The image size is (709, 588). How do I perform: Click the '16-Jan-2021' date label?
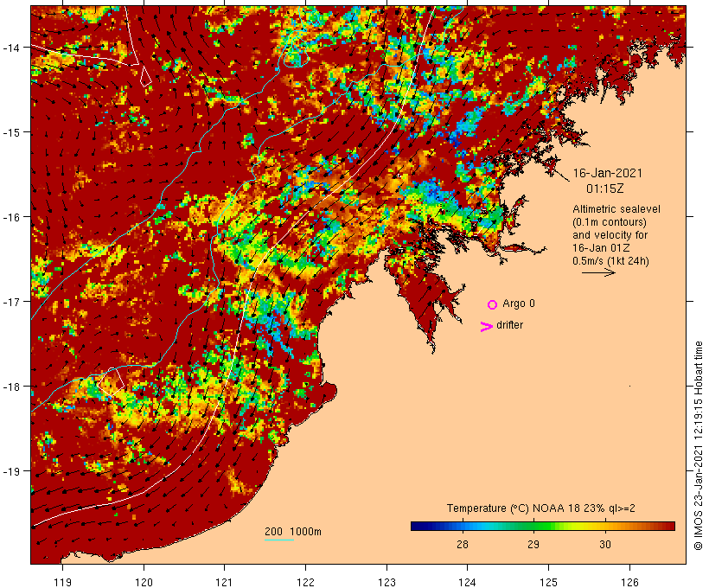(608, 173)
